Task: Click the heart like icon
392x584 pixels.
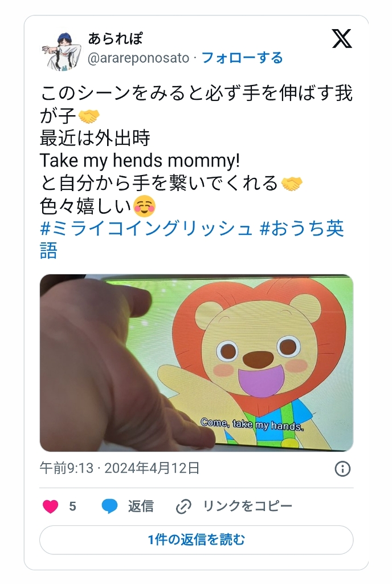Action: pos(51,506)
